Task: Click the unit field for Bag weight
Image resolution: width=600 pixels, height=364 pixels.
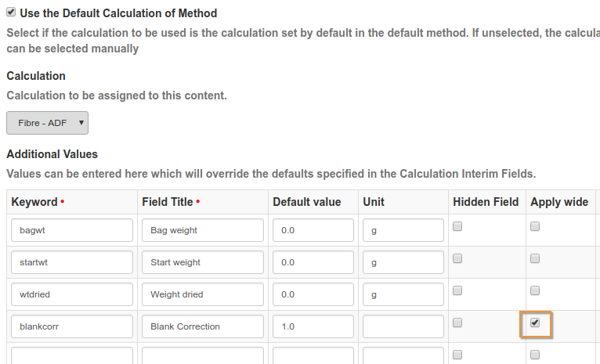Action: click(403, 230)
